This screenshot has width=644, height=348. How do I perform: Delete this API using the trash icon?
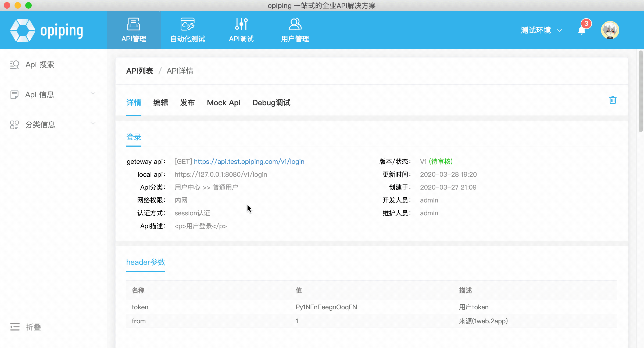pos(613,100)
